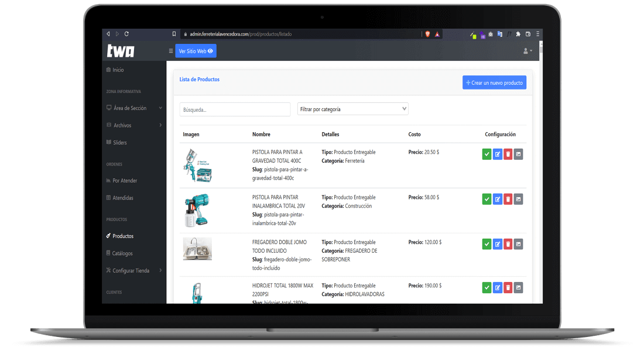
Task: Open image gallery for HIDROJET TOTAL product
Action: coord(518,287)
